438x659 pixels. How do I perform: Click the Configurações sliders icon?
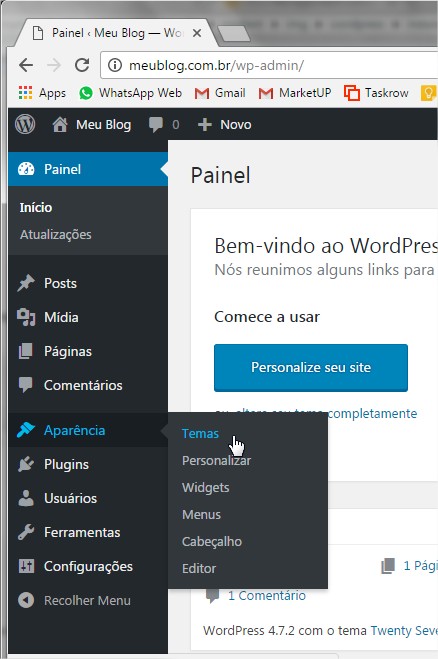tap(26, 566)
